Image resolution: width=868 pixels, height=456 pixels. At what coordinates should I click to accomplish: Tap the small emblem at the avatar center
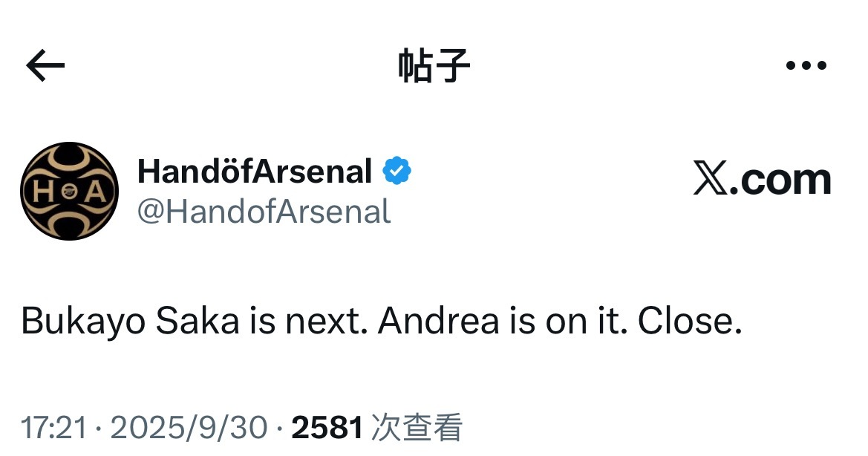click(x=70, y=192)
